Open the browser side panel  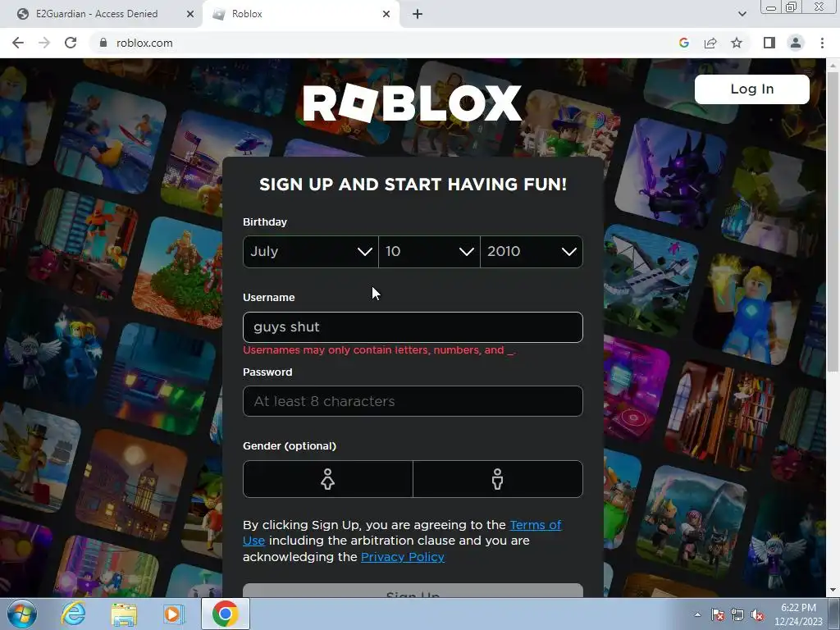click(x=769, y=43)
